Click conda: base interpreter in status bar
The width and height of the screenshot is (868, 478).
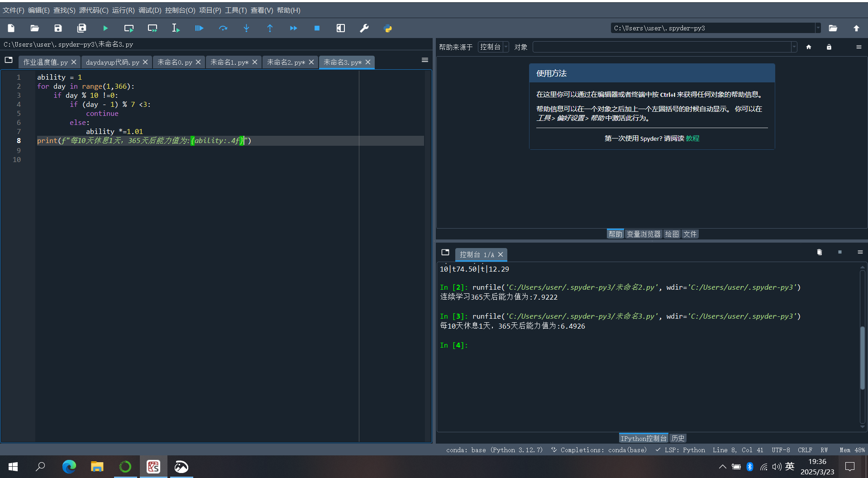click(x=494, y=450)
